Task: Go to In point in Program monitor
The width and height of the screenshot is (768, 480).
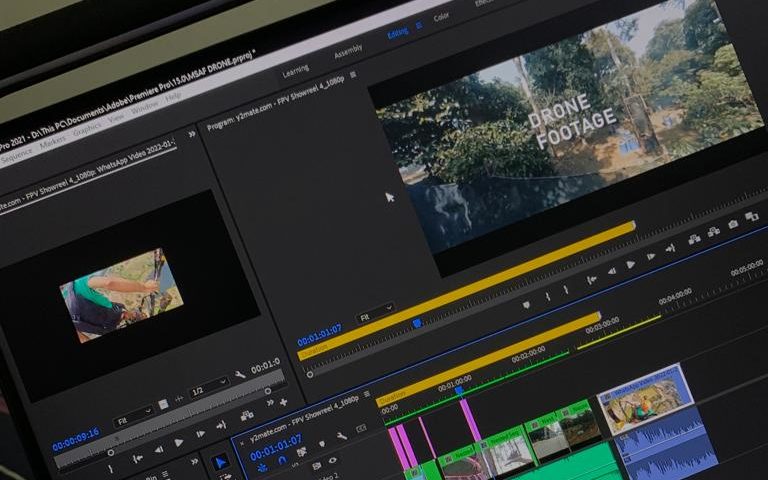Action: (592, 280)
